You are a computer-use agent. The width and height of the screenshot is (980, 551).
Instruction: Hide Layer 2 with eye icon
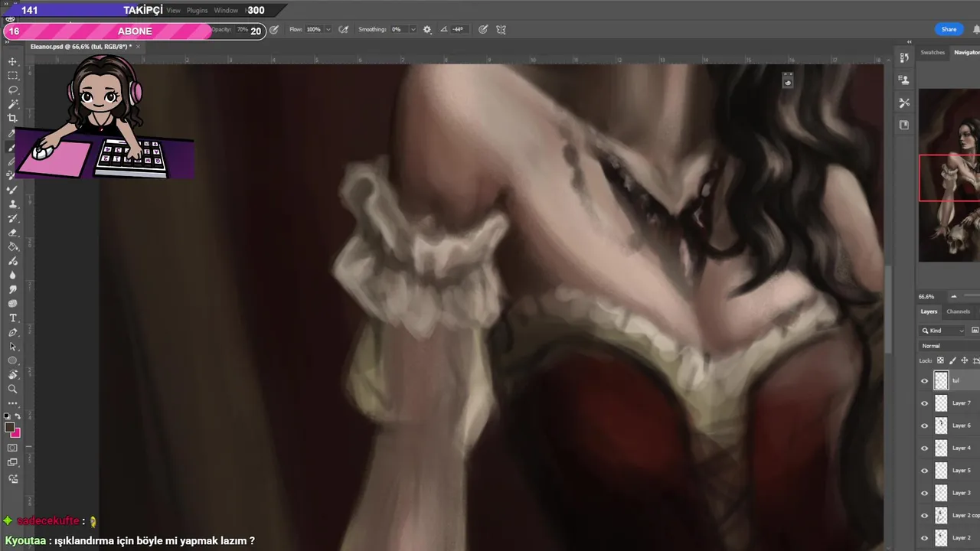coord(924,538)
